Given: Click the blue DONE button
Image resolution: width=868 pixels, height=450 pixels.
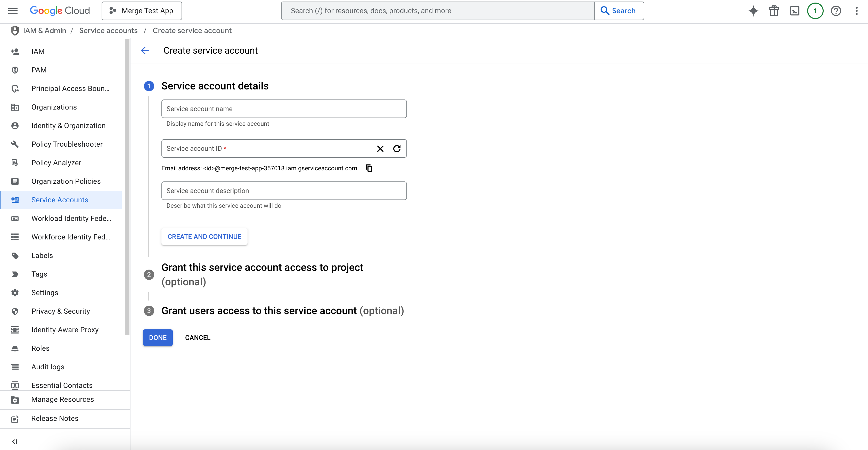Looking at the screenshot, I should point(157,338).
